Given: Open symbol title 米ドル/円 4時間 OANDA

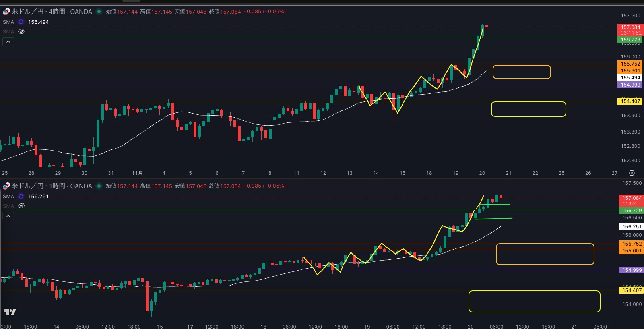Looking at the screenshot, I should [52, 12].
